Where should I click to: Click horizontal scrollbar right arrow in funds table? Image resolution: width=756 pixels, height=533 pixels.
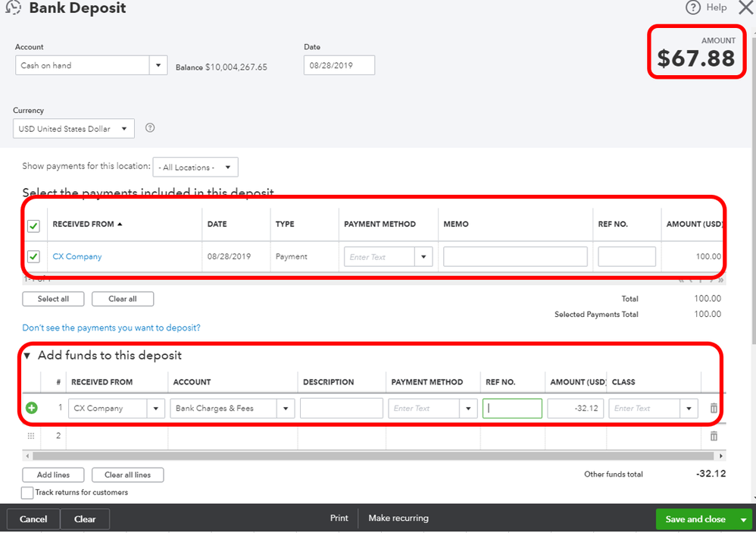pyautogui.click(x=721, y=456)
